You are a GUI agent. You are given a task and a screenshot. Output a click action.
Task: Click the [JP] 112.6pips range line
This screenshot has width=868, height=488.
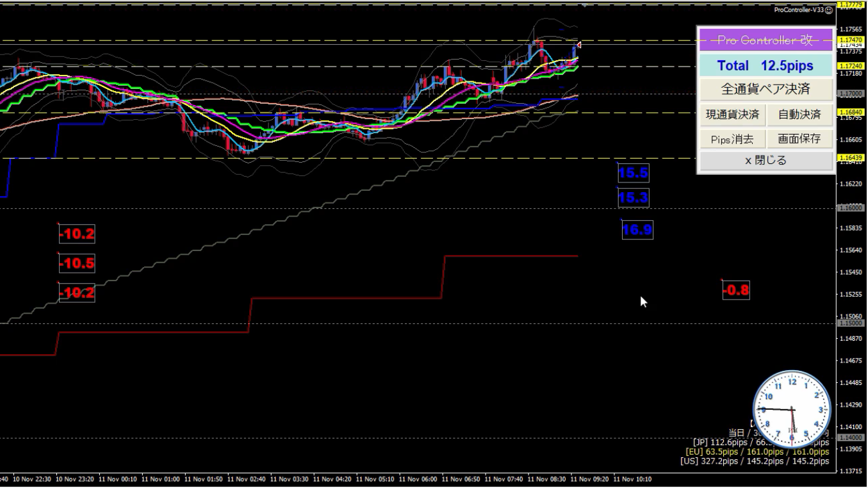tap(760, 442)
